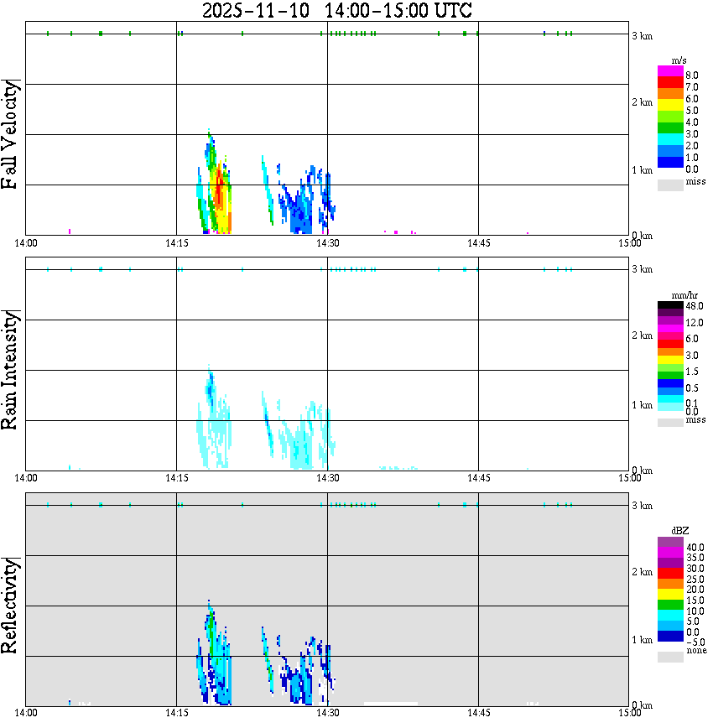The image size is (713, 728).
Task: Click the '3 km' label of the Fall Velocity plot
Action: pos(642,36)
